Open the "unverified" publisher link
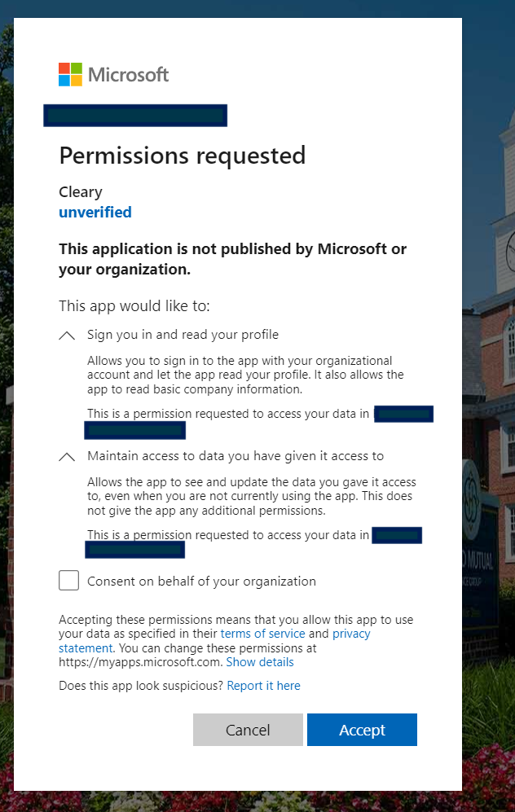This screenshot has width=515, height=812. (x=95, y=212)
